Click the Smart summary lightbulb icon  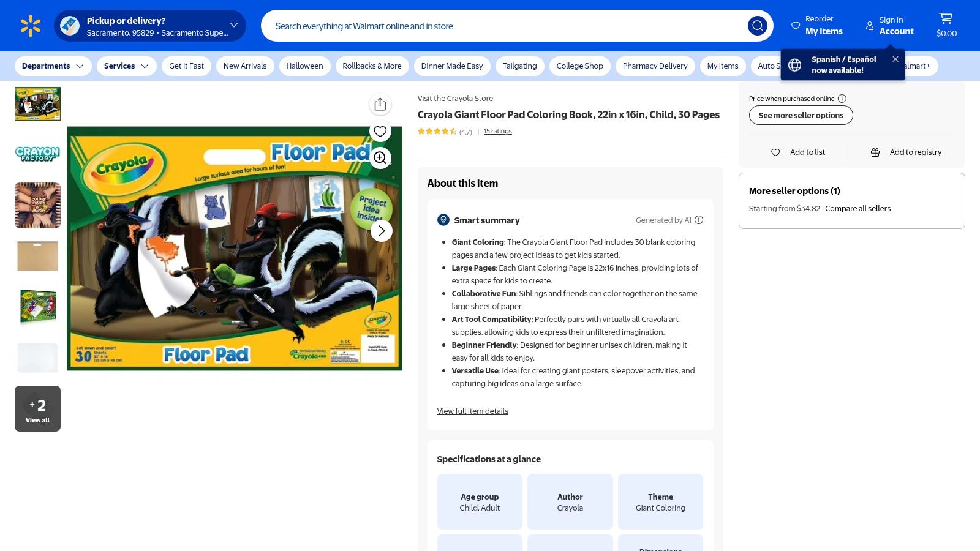pos(443,220)
